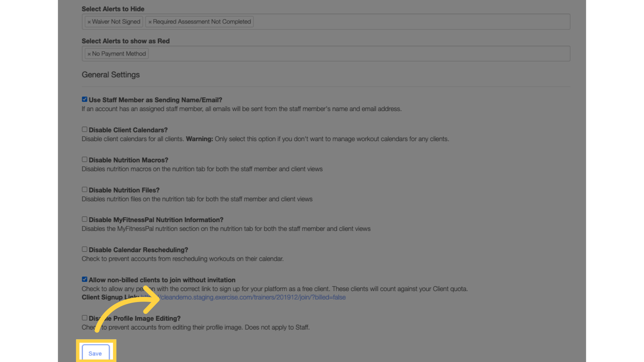Open the Select Alerts to Hide field

(326, 22)
